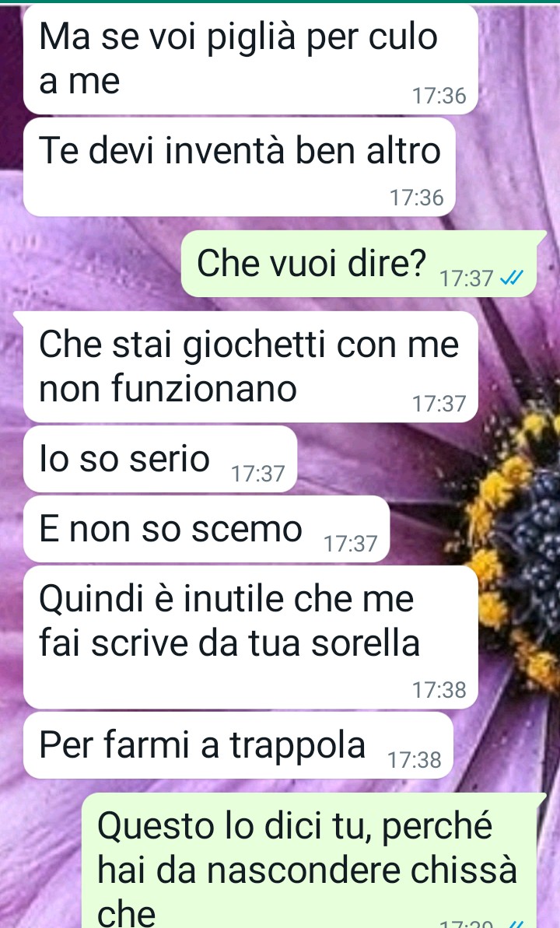Screen dimensions: 560x928
Task: Tap the 17:37 timestamp of "E non so scemo"
Action: coord(351,543)
